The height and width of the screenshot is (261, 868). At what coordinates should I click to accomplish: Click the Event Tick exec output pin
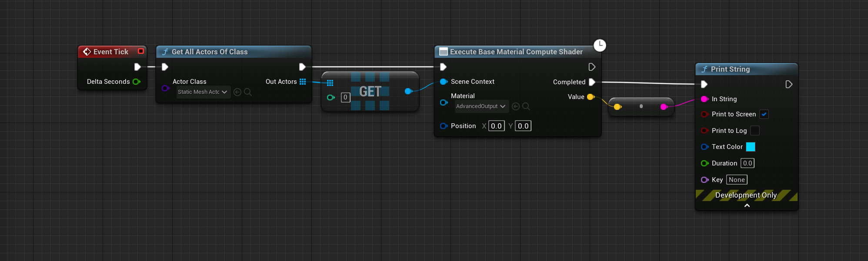click(137, 67)
